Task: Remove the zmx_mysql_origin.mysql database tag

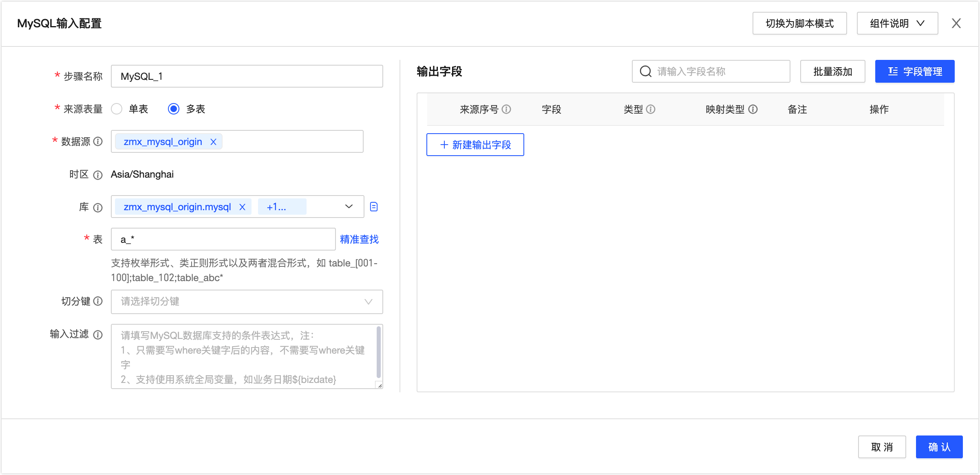Action: (x=242, y=207)
